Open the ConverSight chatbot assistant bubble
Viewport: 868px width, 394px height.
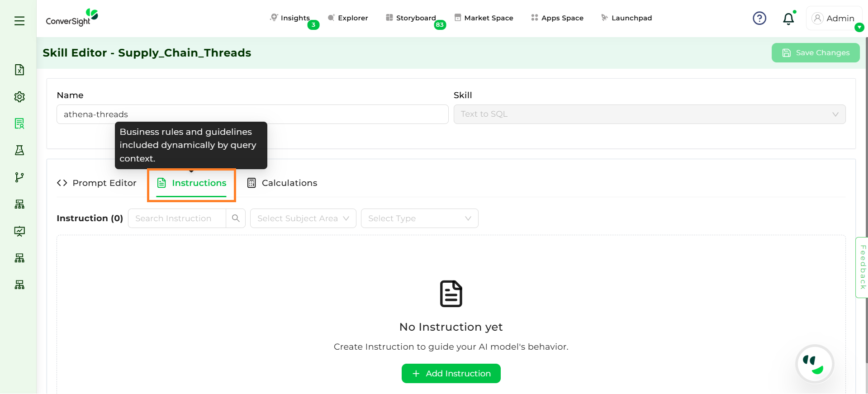[x=814, y=364]
